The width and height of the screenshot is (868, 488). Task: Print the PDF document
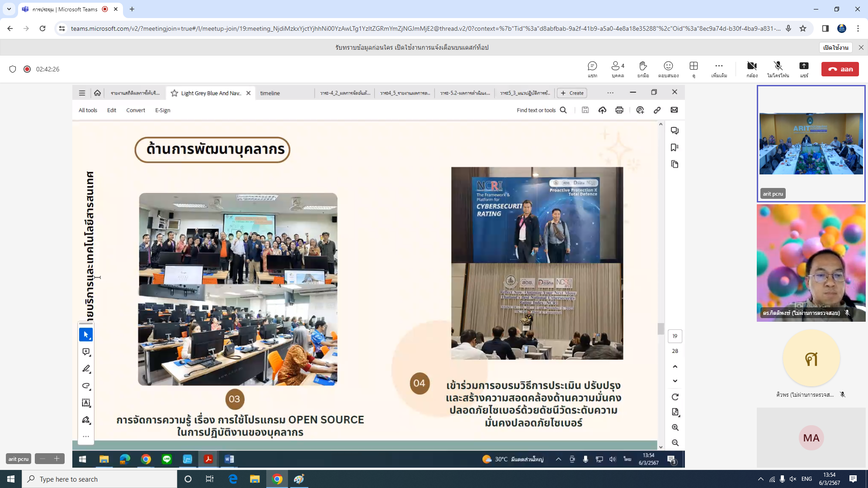[x=619, y=110]
